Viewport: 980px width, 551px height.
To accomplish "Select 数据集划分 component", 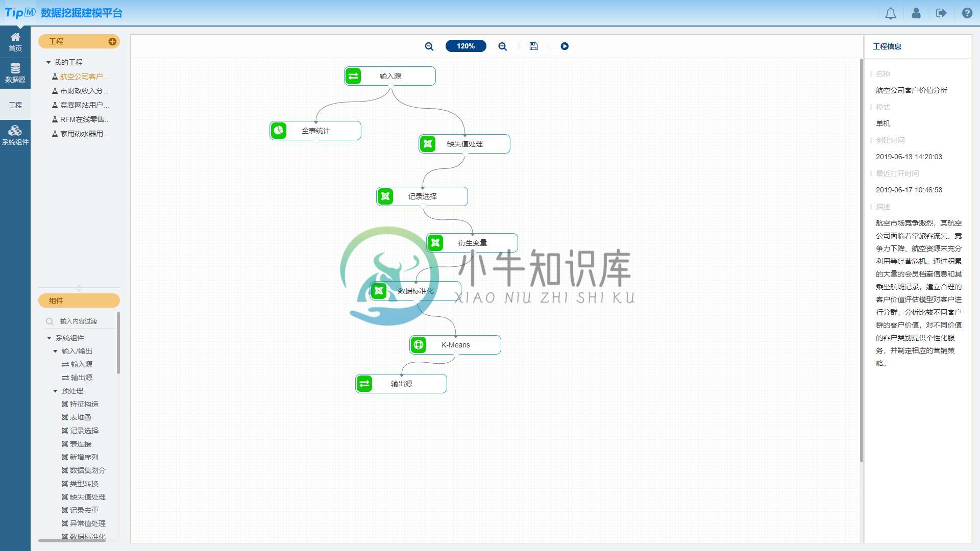I will [x=84, y=470].
